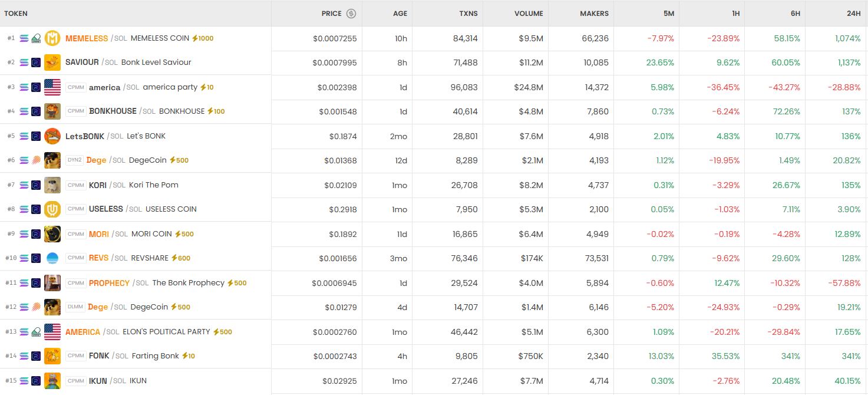Open the SAVIOUR /SOL pair link
The image size is (868, 395).
pyautogui.click(x=92, y=62)
